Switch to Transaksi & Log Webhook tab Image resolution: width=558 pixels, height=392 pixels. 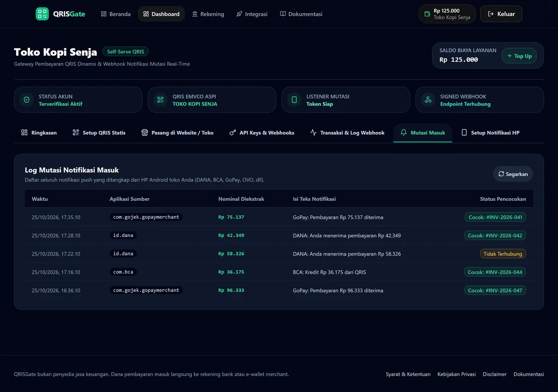pyautogui.click(x=347, y=133)
